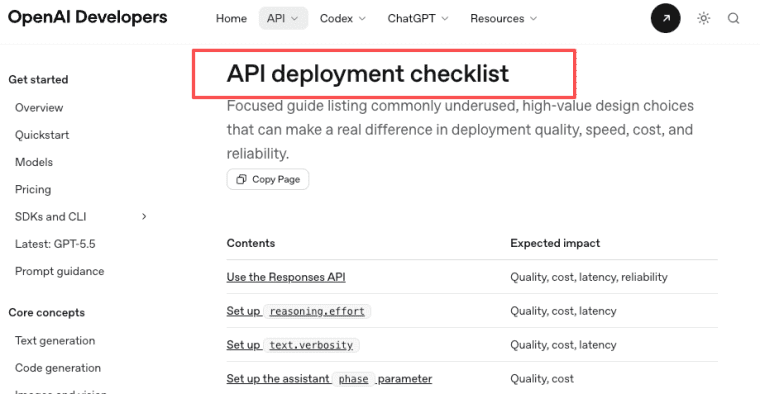Open the black arrow dashboard button
760x394 pixels.
(x=665, y=18)
